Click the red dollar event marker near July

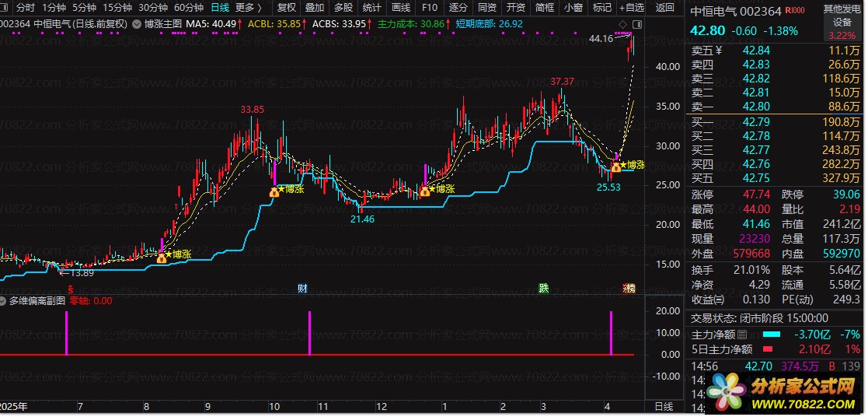70,289
